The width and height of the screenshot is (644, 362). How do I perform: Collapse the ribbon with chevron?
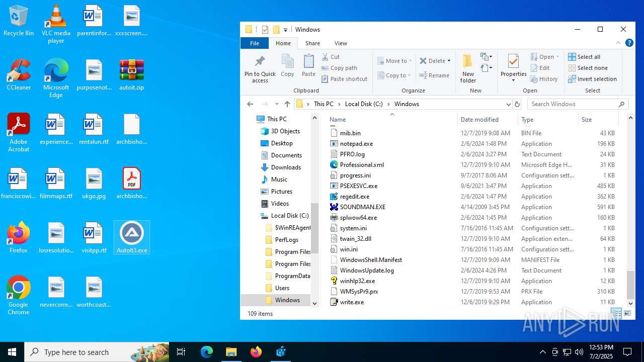(618, 43)
